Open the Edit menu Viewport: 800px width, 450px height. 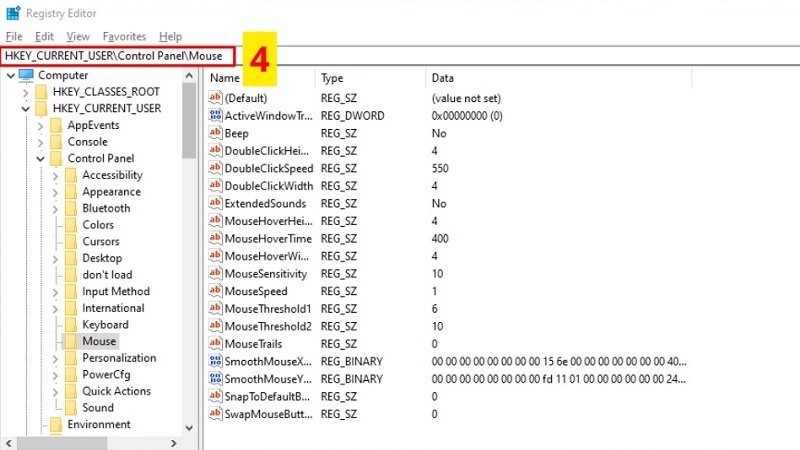coord(44,37)
